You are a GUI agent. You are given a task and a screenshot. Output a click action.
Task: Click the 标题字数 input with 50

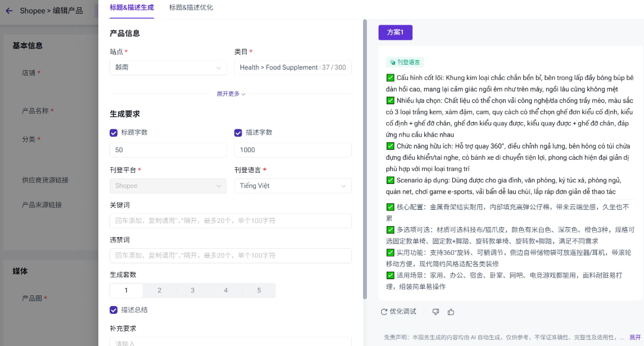coord(168,150)
